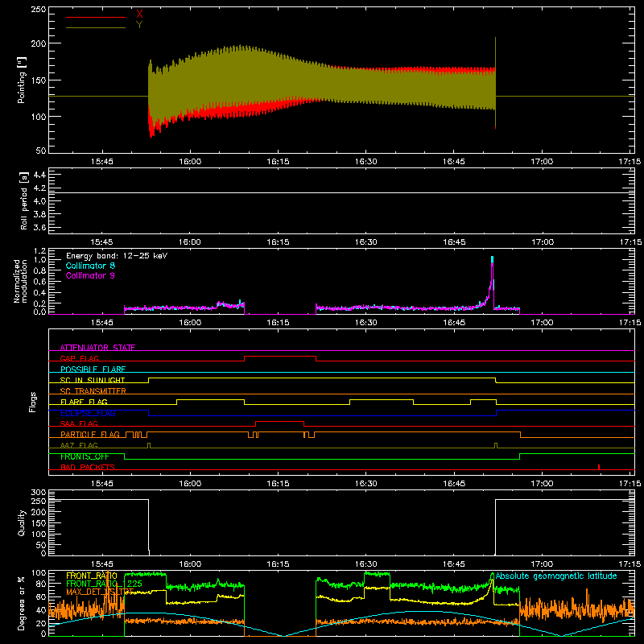This screenshot has width=644, height=644.
Task: Select the POSSIBLE_FLARE flag label
Action: click(x=93, y=369)
